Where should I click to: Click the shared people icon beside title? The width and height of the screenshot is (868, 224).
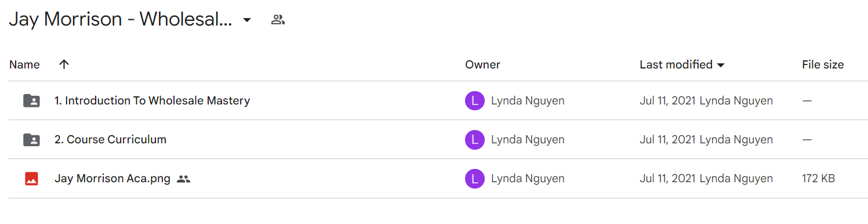coord(278,20)
